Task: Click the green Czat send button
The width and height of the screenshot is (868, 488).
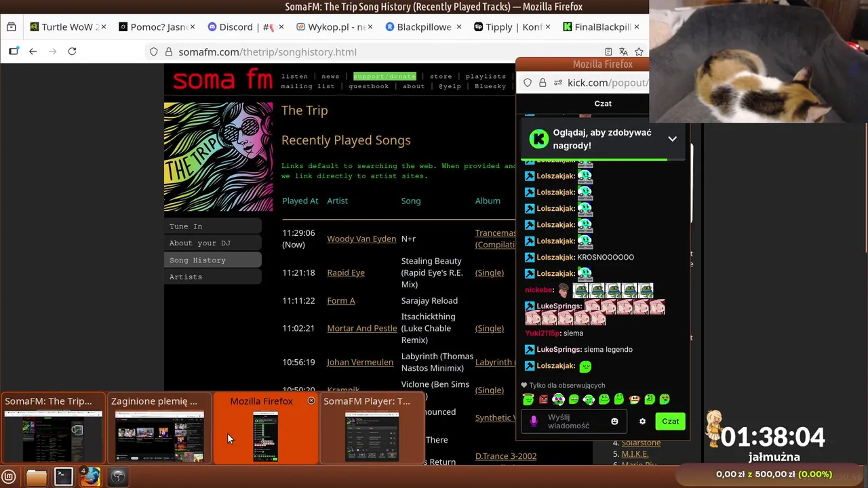Action: click(x=670, y=421)
